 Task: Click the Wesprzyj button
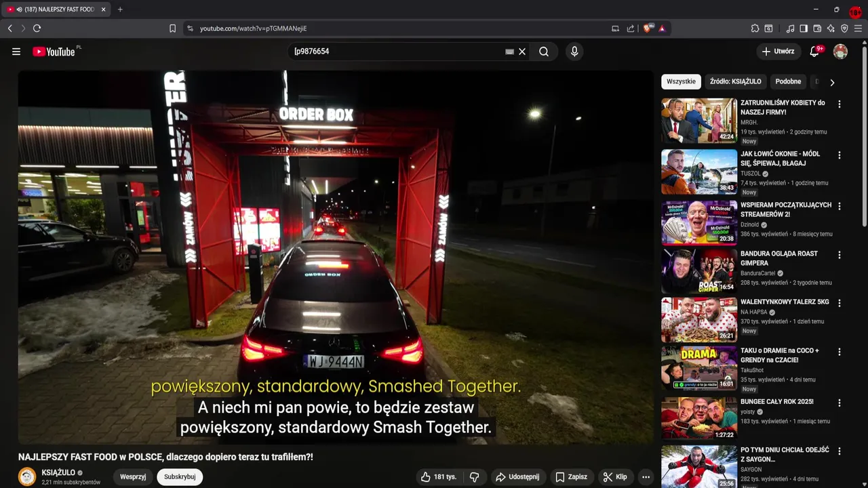coord(133,477)
